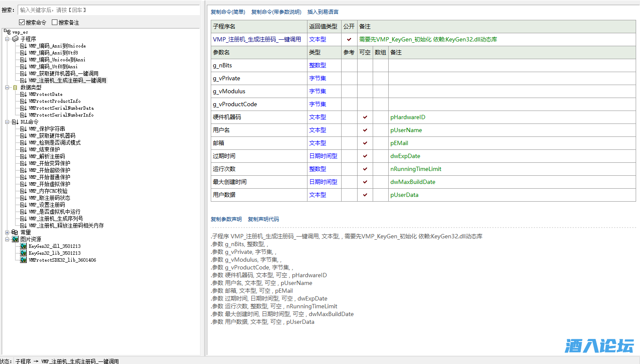Click the VMProtectSDK32_lib_3601406 resource icon
This screenshot has height=364, width=640.
(23, 260)
